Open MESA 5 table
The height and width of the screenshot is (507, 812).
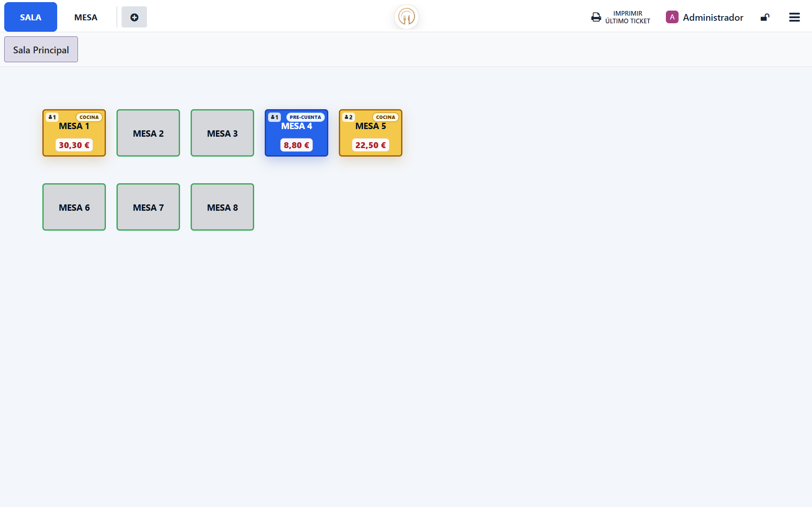tap(371, 133)
